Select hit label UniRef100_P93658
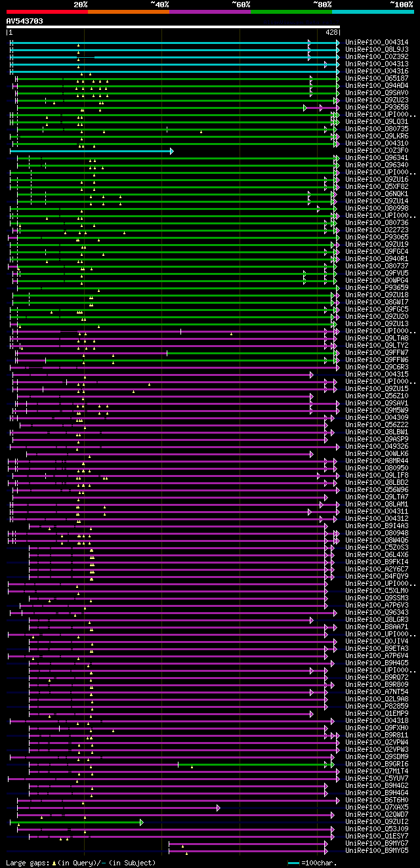This screenshot has height=868, width=420. [377, 108]
